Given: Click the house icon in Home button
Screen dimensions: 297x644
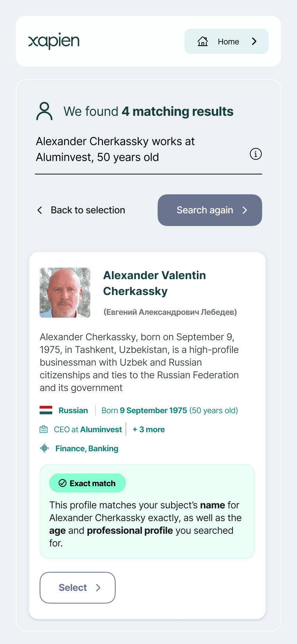Looking at the screenshot, I should 203,41.
